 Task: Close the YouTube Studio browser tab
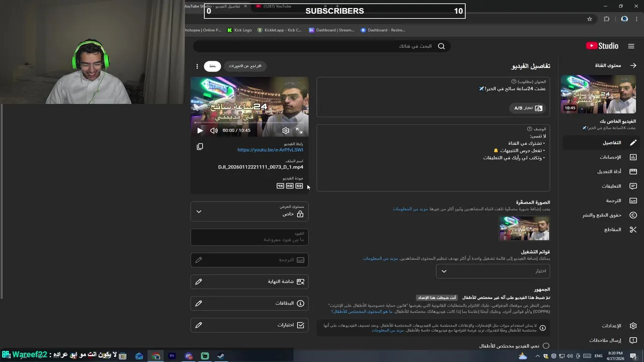[246, 6]
